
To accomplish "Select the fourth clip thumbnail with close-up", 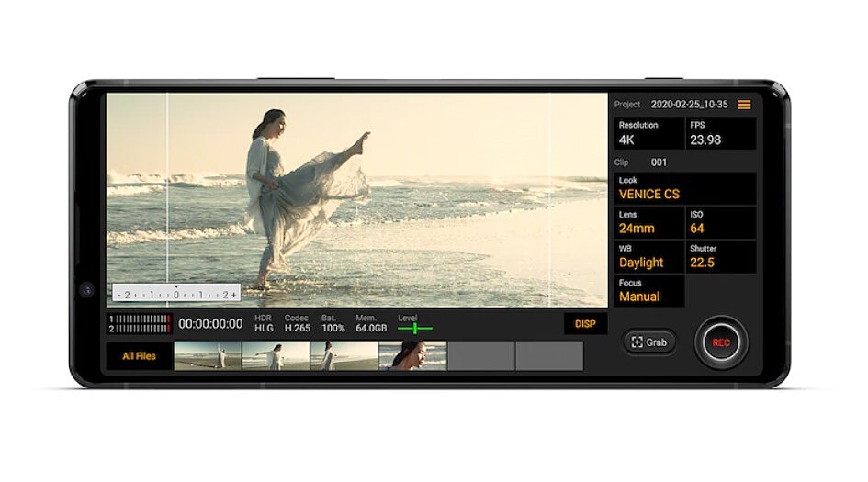I will pos(412,356).
